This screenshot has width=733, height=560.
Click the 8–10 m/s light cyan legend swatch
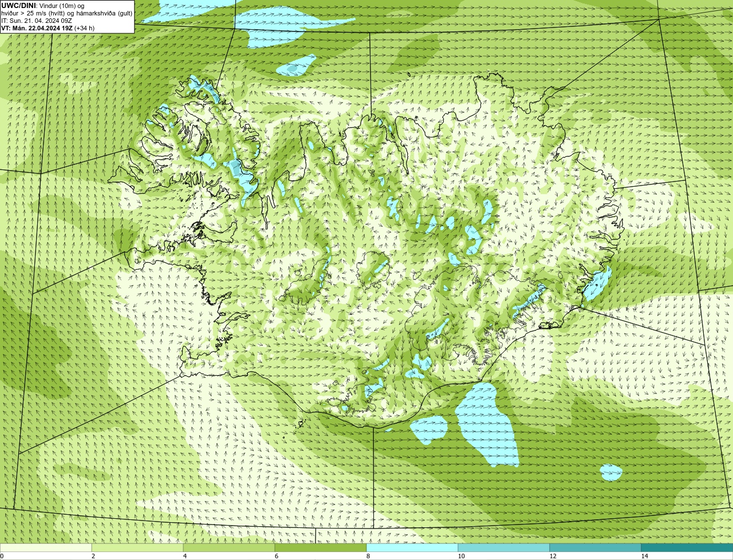pyautogui.click(x=412, y=547)
